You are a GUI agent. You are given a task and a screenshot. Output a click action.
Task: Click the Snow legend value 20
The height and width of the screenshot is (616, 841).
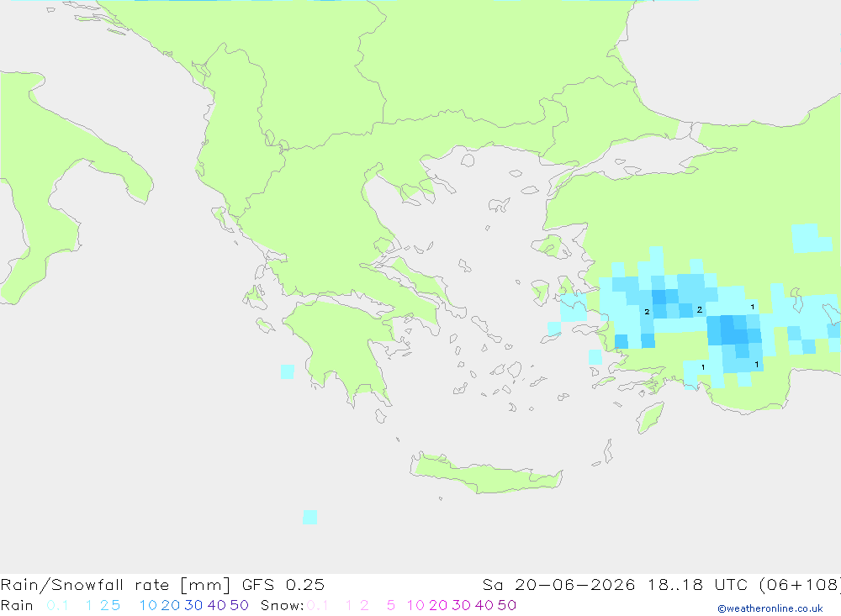[x=438, y=605]
